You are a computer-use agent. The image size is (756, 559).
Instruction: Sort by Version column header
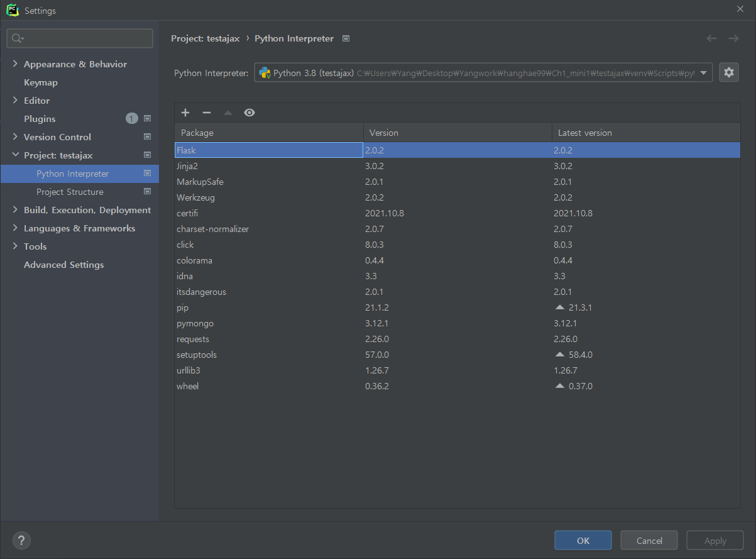457,133
